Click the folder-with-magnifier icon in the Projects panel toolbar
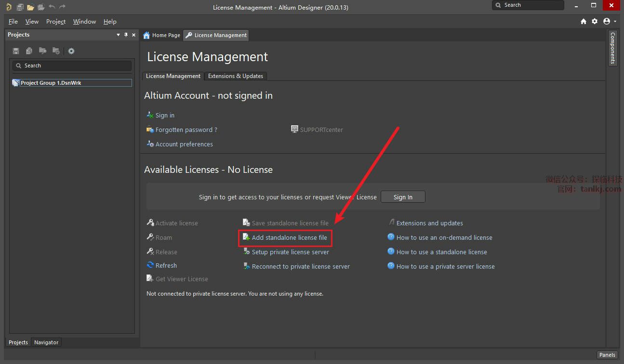The image size is (624, 364). pyautogui.click(x=42, y=51)
